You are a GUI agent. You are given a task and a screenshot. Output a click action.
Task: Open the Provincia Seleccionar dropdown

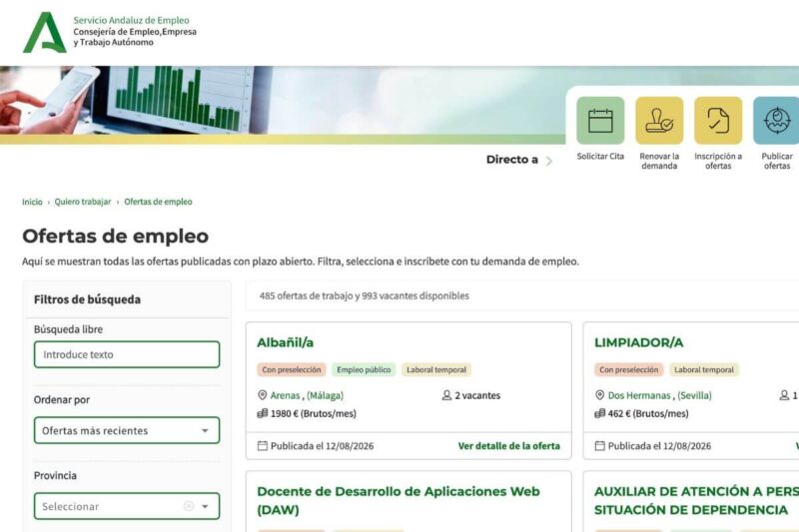pos(127,506)
